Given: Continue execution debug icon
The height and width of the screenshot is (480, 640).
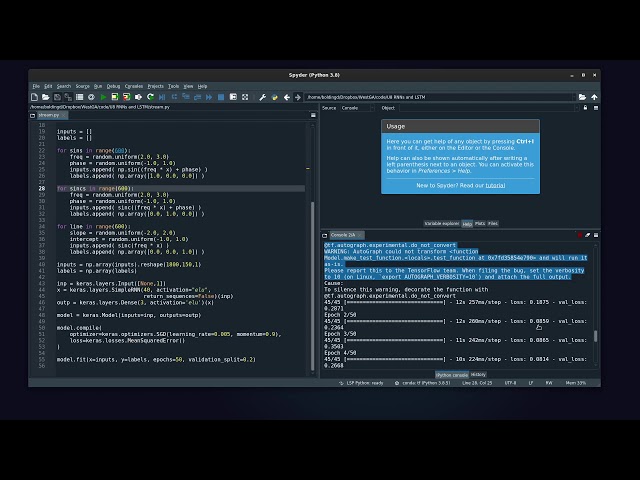Looking at the screenshot, I should click(209, 97).
